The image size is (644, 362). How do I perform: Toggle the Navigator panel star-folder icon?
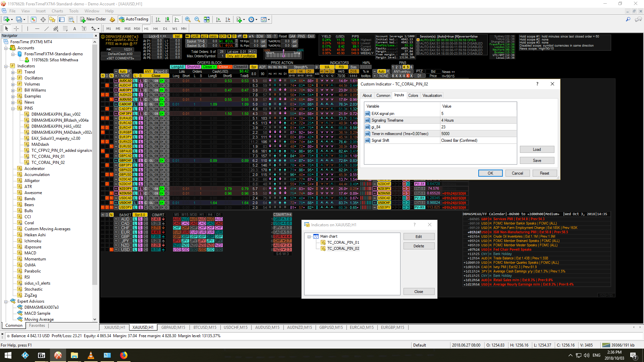click(52, 19)
